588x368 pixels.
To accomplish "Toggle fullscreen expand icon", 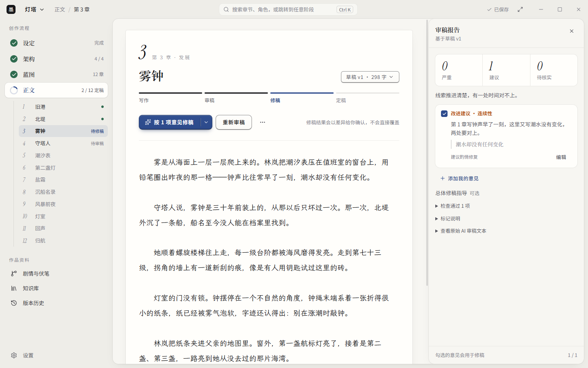I will [520, 9].
